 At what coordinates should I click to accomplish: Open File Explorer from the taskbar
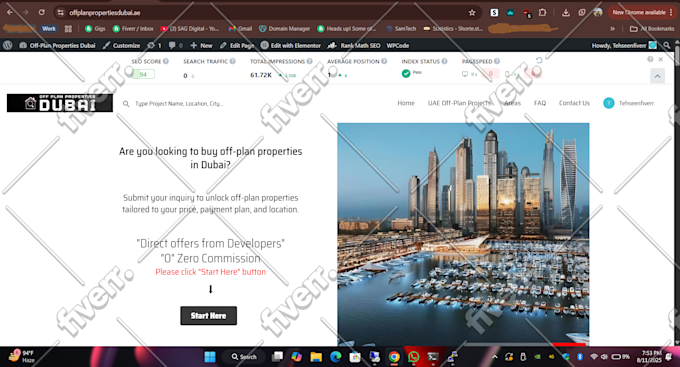coord(316,357)
